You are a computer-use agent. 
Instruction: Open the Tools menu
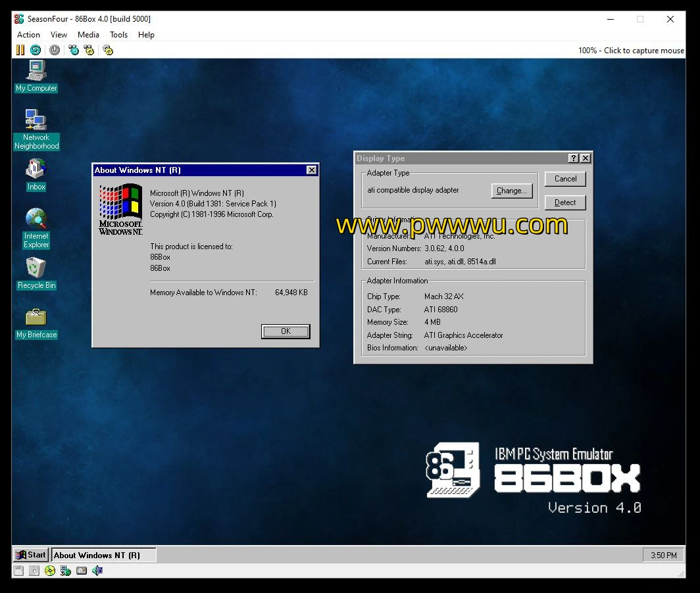click(118, 35)
